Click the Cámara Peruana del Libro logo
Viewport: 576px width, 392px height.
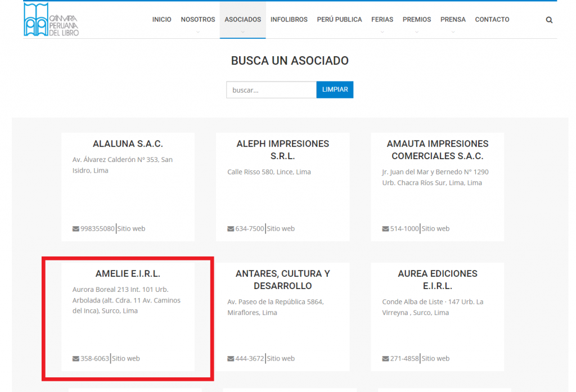pos(51,20)
